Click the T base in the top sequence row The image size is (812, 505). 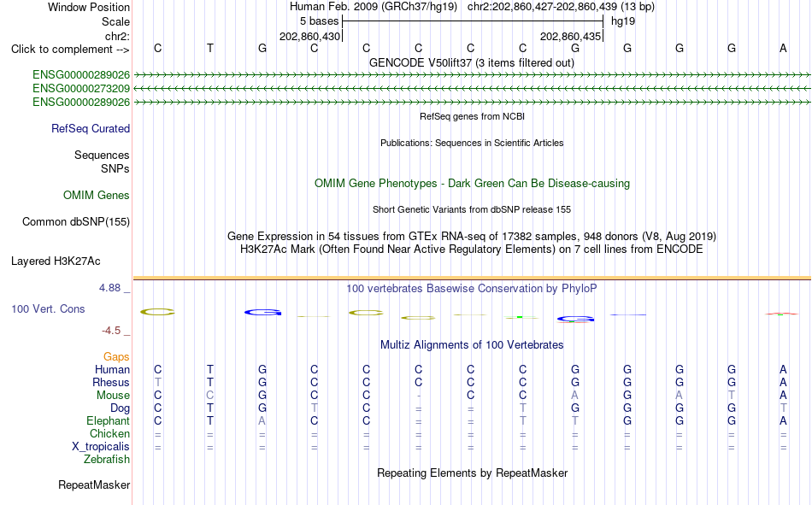click(x=209, y=48)
